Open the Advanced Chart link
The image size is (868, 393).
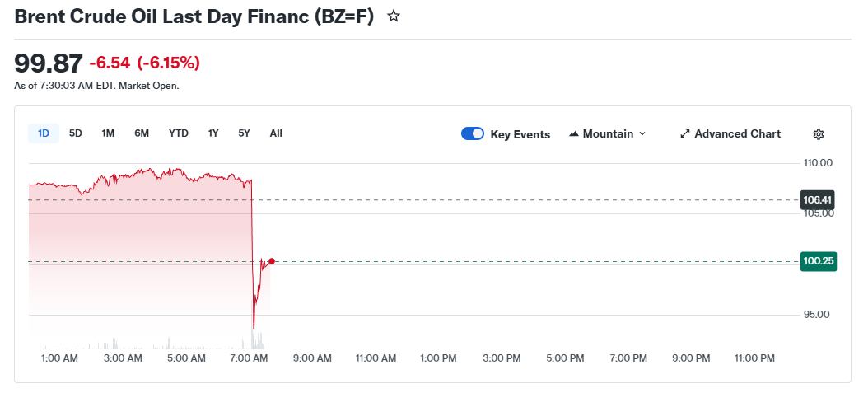737,134
